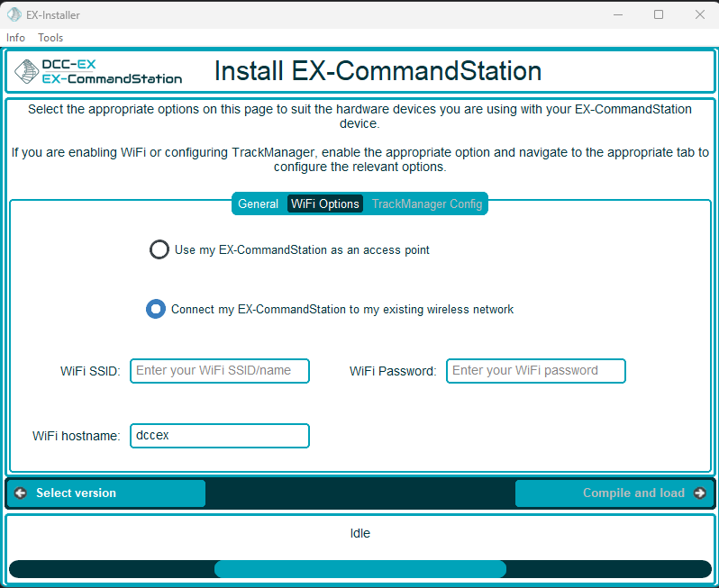
Task: Minimize the EX-Installer window
Action: point(618,14)
